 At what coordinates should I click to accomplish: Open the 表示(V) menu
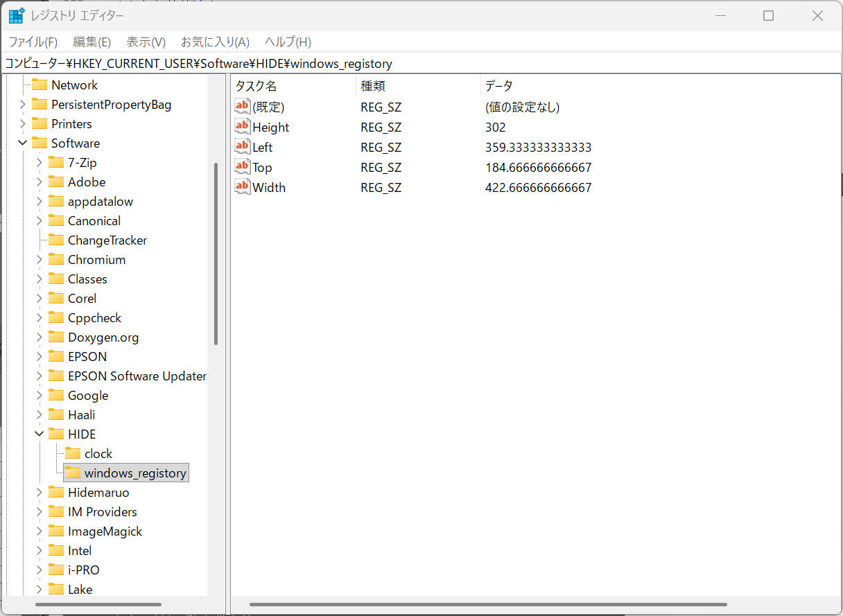coord(146,42)
